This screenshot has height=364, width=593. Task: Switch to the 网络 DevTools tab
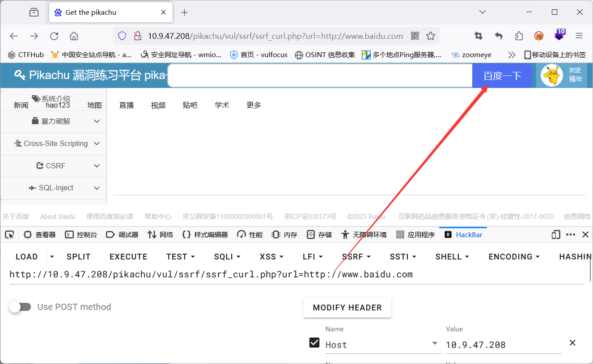coord(160,234)
